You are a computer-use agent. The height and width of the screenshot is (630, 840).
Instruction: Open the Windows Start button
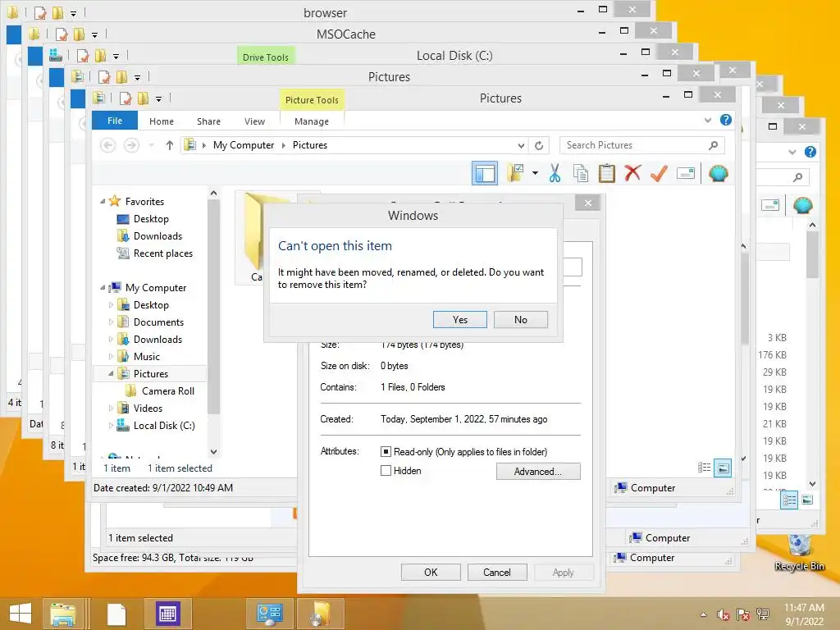pyautogui.click(x=21, y=614)
